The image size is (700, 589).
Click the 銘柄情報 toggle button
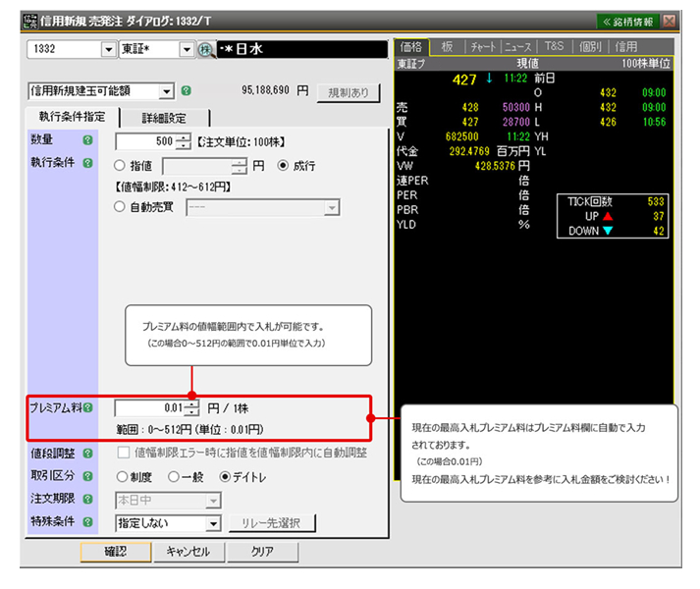628,22
